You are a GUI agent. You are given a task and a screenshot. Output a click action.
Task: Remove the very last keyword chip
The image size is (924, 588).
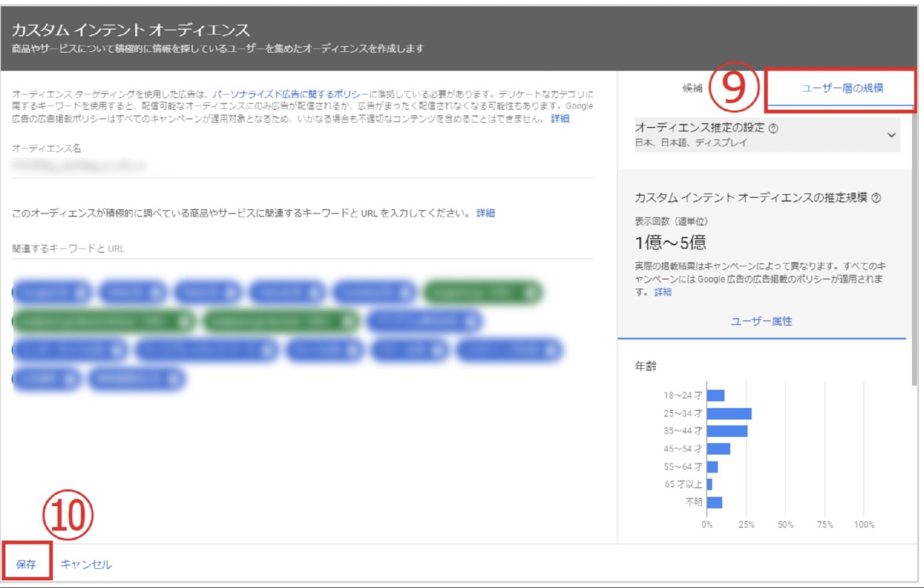point(174,379)
